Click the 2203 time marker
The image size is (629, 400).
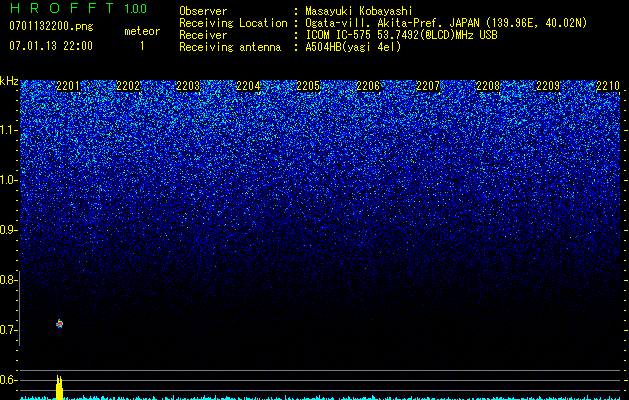point(188,86)
